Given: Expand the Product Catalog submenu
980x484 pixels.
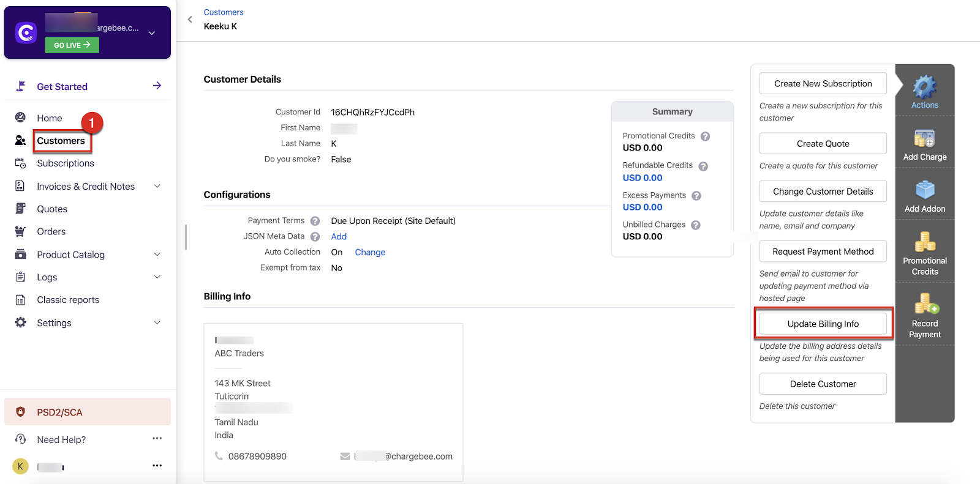Looking at the screenshot, I should click(x=157, y=255).
